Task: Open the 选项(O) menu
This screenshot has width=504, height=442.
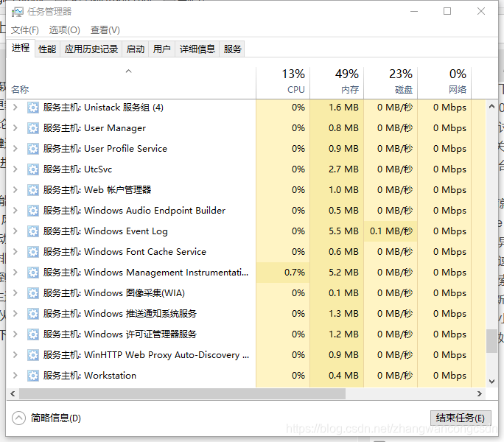Action: click(64, 30)
